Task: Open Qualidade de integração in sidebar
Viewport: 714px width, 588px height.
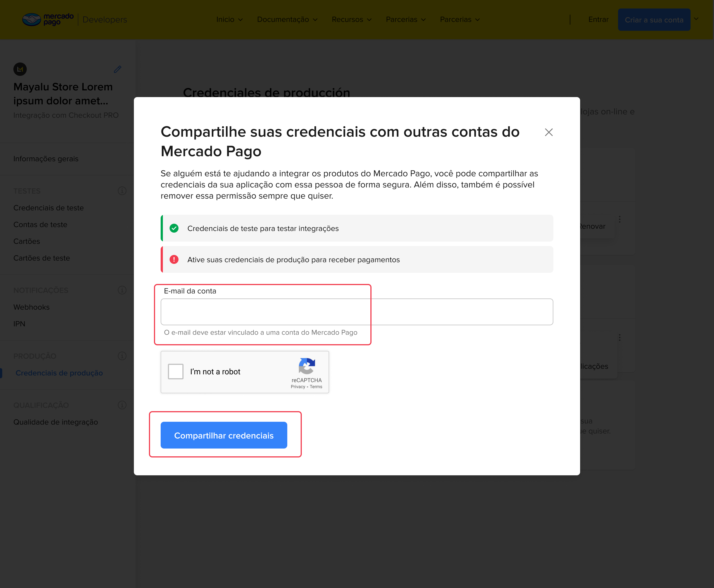Action: pyautogui.click(x=56, y=422)
